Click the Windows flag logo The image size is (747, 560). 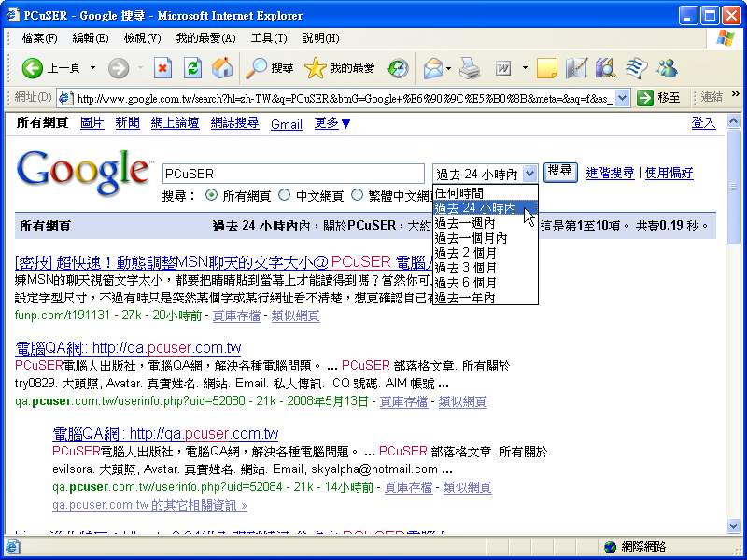726,38
